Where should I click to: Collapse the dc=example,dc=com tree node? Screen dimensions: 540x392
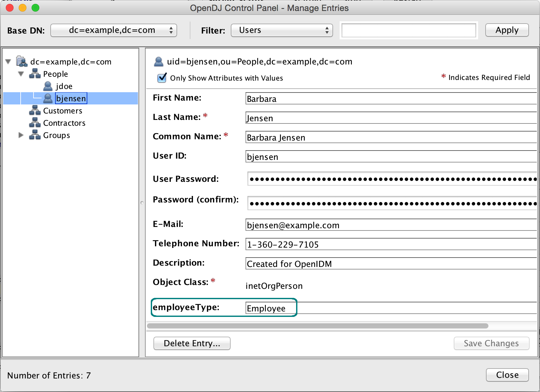click(x=8, y=61)
